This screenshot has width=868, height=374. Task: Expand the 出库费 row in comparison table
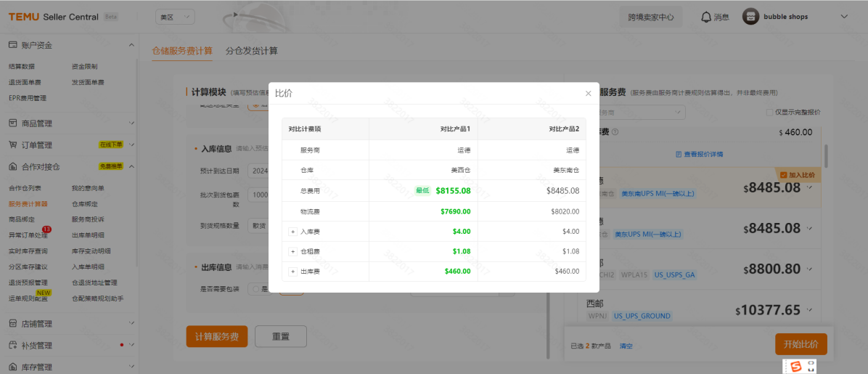(x=293, y=272)
